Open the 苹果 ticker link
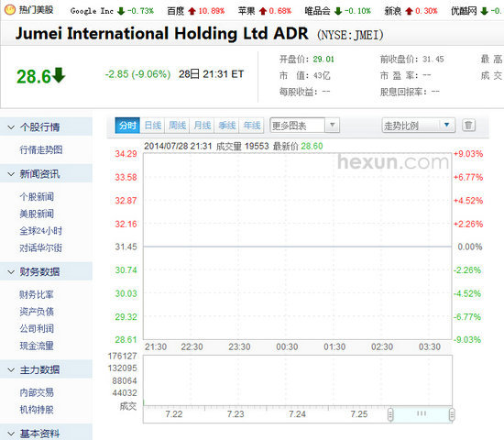Screen dimensions: 504x440 (x=247, y=11)
